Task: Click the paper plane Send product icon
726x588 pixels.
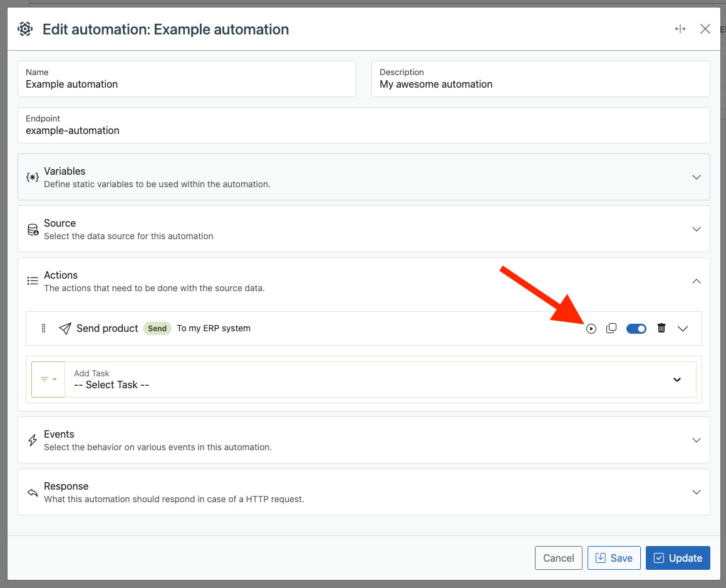Action: (65, 328)
